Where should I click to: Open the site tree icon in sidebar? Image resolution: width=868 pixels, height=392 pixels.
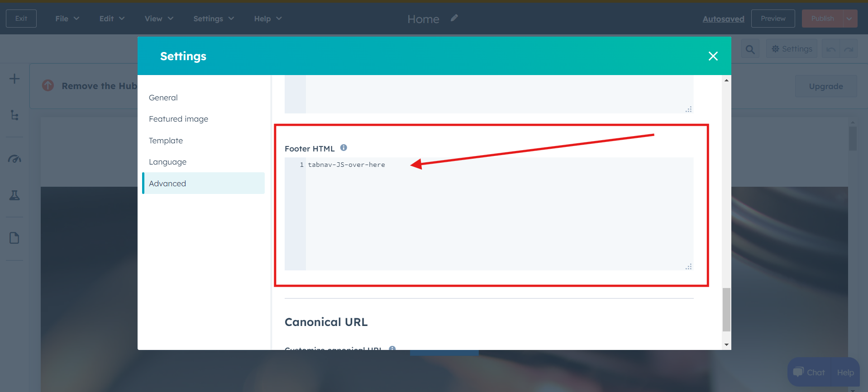[14, 115]
